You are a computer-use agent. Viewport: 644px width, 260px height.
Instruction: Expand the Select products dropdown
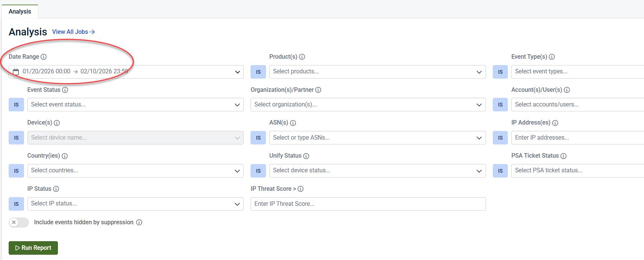click(x=377, y=72)
